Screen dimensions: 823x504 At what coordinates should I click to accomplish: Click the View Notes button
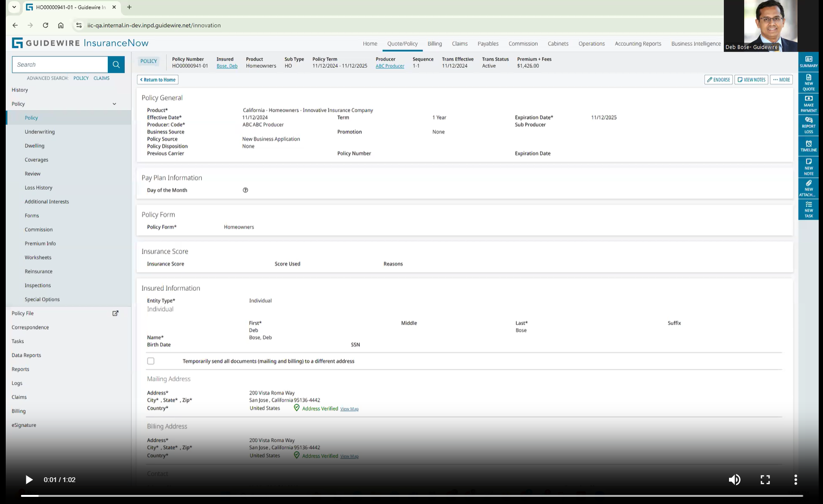click(751, 80)
